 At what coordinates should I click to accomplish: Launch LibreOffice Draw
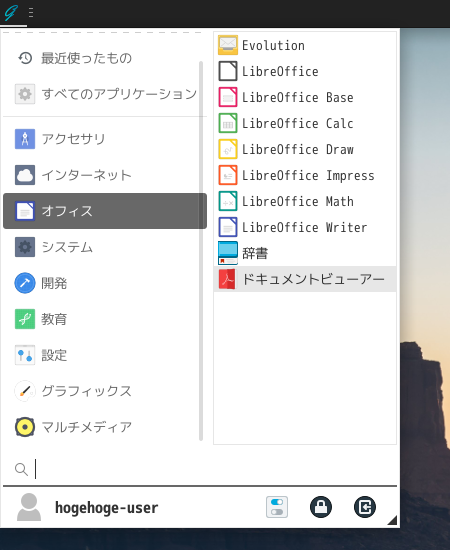[x=305, y=149]
